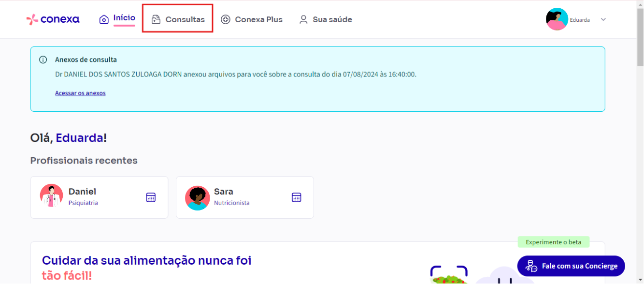Screen dimensions: 644x284
Task: Click Daniel's doctor avatar
Action: 51,196
